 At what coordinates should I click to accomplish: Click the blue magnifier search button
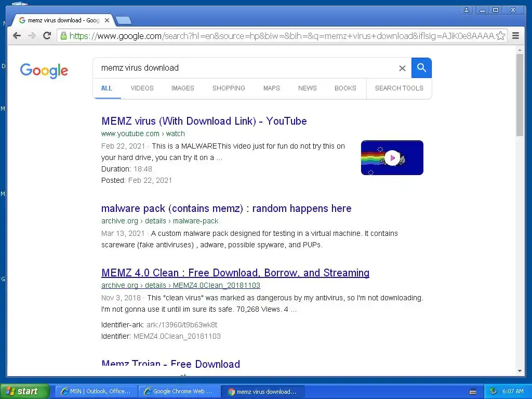pyautogui.click(x=421, y=68)
